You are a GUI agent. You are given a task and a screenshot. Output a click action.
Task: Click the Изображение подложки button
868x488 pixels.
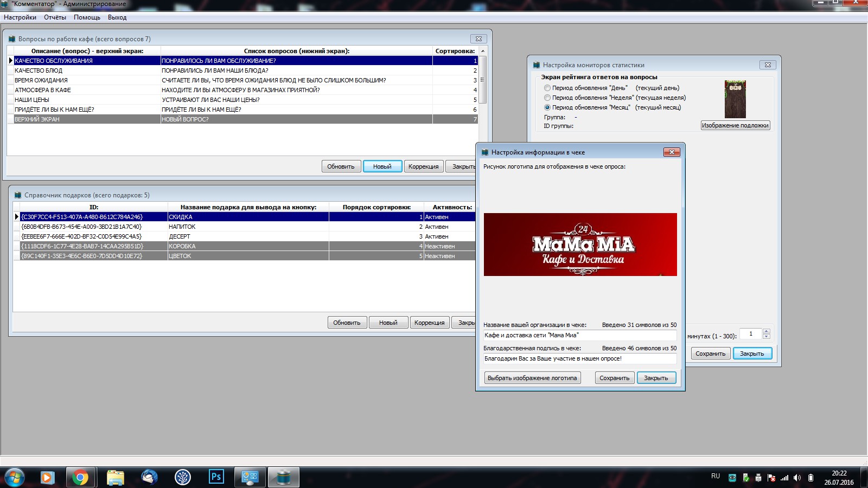[x=735, y=125]
